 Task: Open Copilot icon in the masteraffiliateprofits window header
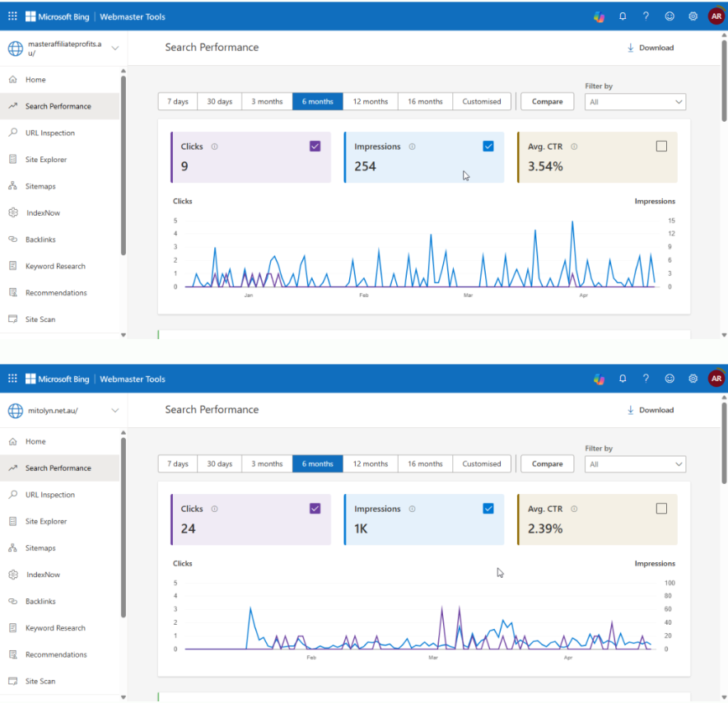tap(599, 16)
